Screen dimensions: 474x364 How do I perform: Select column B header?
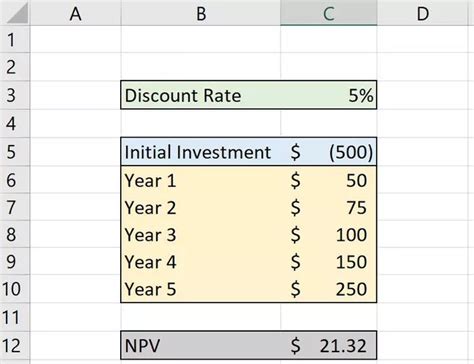[201, 13]
